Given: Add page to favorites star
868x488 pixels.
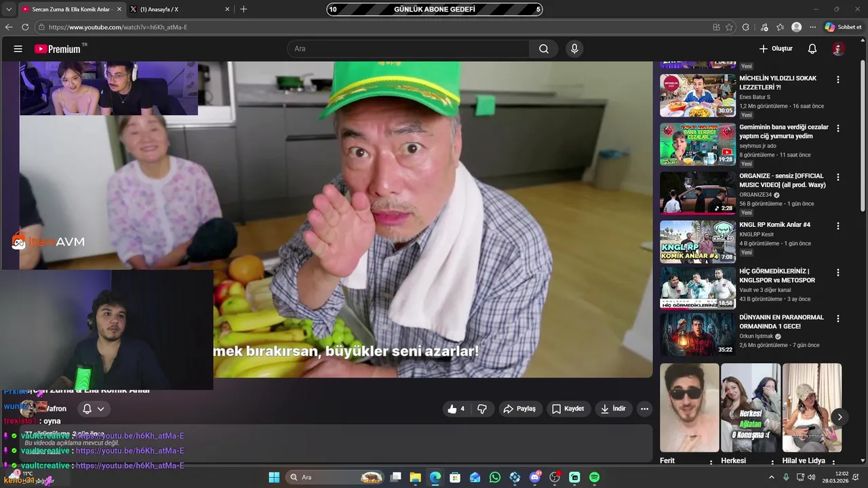Looking at the screenshot, I should click(x=730, y=27).
